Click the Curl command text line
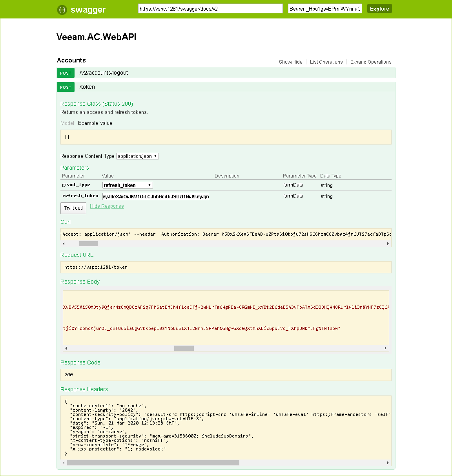Image resolution: width=452 pixels, height=476 pixels. point(226,234)
